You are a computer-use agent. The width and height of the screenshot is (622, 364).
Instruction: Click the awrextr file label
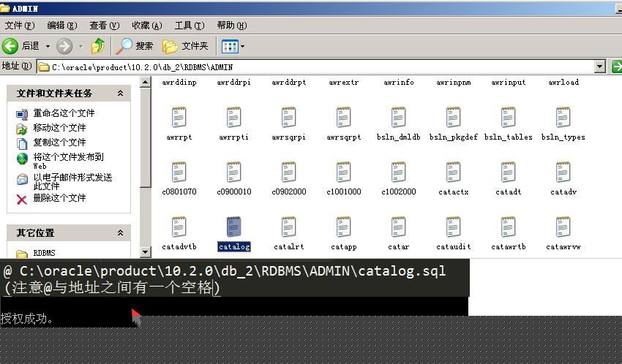click(343, 83)
